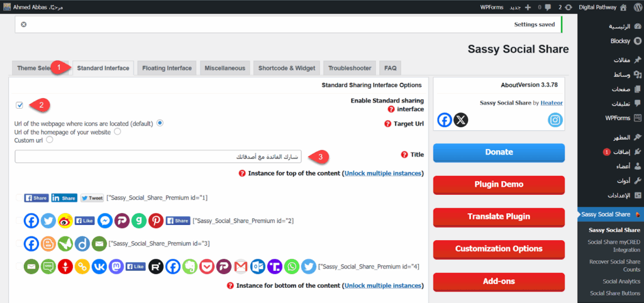Viewport: 644px width, 303px height.
Task: Open WPForms in the left sidebar
Action: [x=623, y=118]
